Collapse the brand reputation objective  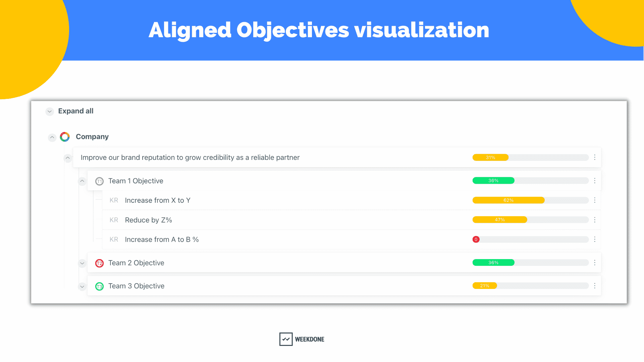coord(68,158)
